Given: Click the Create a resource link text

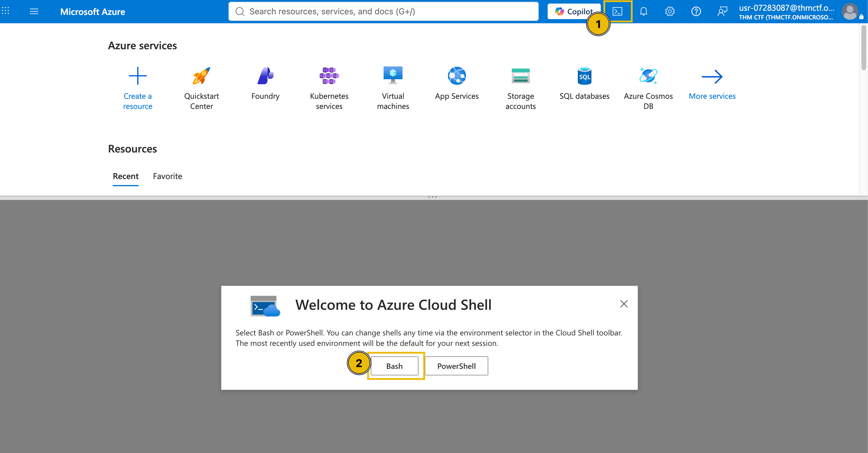Looking at the screenshot, I should [138, 101].
